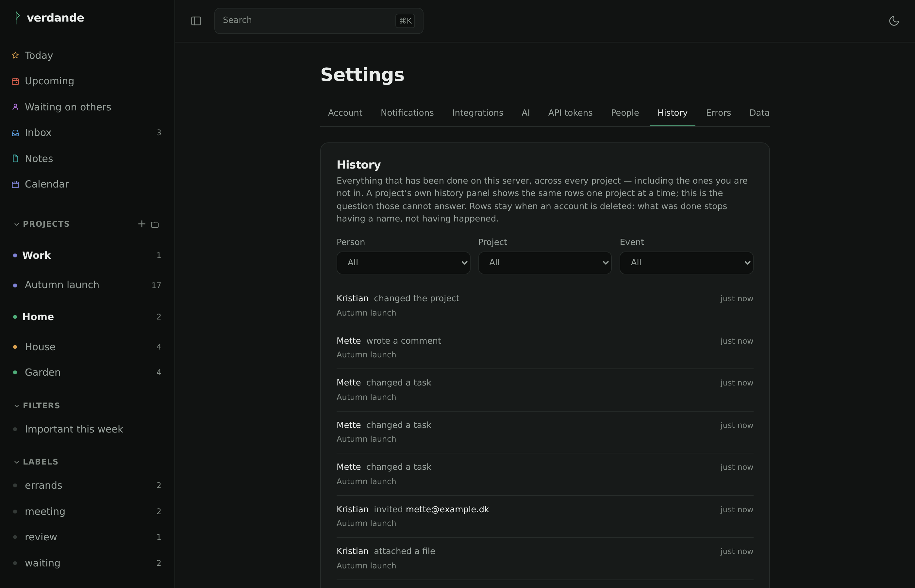The width and height of the screenshot is (915, 588).
Task: Click the Upcoming calendar icon
Action: coord(15,81)
